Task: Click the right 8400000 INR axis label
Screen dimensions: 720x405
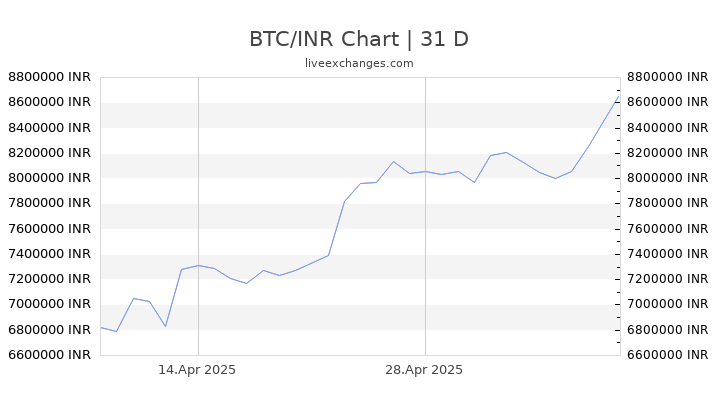Action: tap(668, 128)
